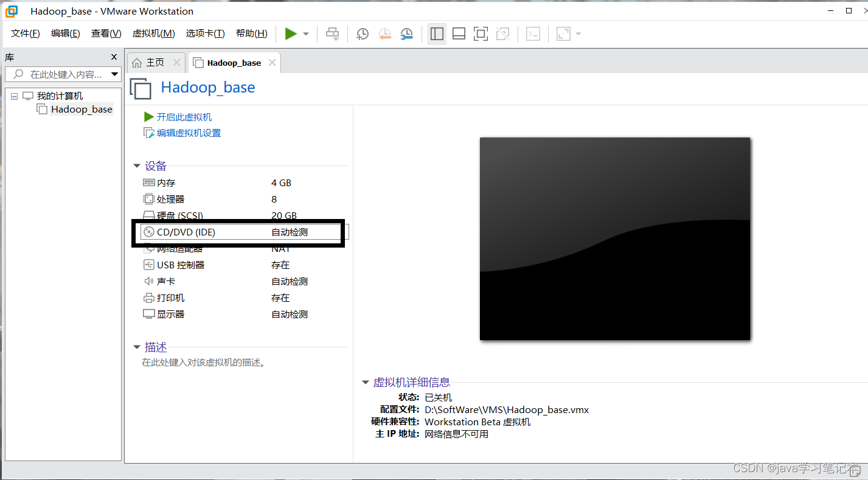
Task: Click the 声卡 sound card row
Action: pyautogui.click(x=243, y=282)
